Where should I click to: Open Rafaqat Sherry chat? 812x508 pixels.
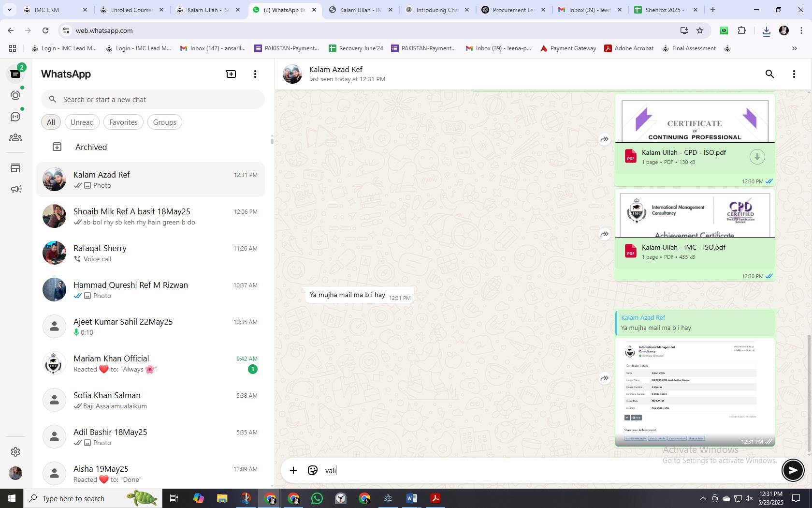pos(150,253)
